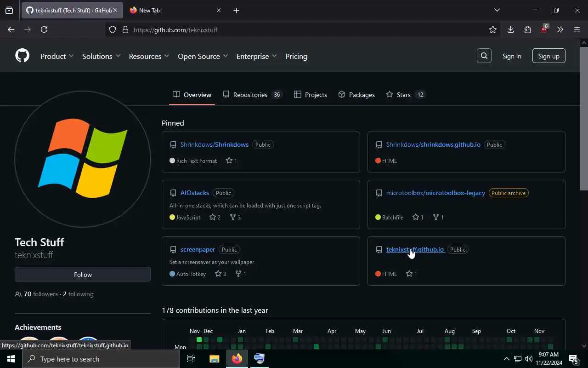Viewport: 588px width, 368px height.
Task: Click the volume speaker tray icon
Action: [529, 359]
